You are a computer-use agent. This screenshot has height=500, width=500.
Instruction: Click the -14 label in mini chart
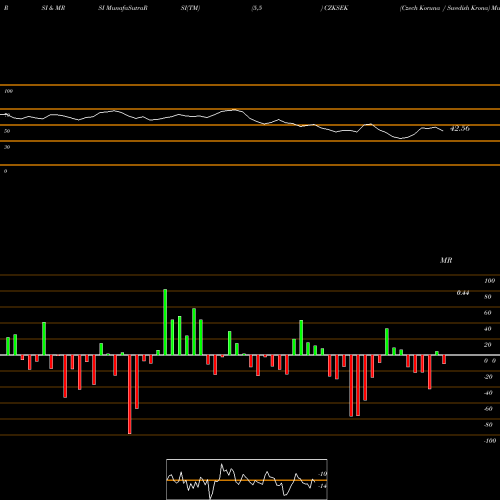click(x=322, y=486)
